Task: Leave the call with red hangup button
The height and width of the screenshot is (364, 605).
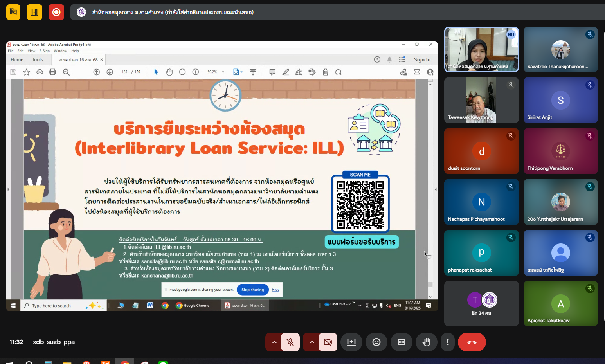Action: tap(472, 342)
